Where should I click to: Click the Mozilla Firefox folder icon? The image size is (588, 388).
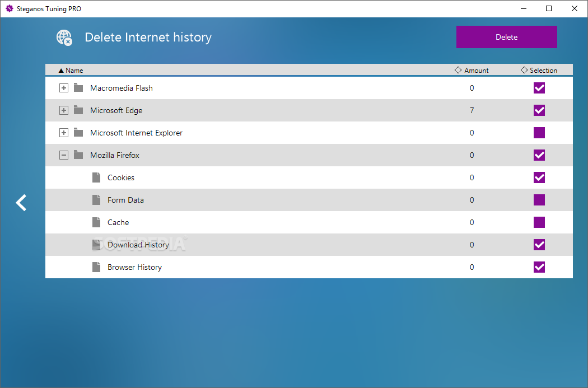pos(78,155)
